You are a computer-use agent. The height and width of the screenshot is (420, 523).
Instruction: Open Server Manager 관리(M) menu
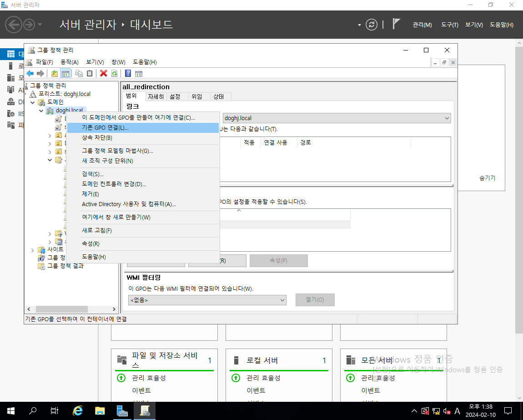click(x=422, y=25)
